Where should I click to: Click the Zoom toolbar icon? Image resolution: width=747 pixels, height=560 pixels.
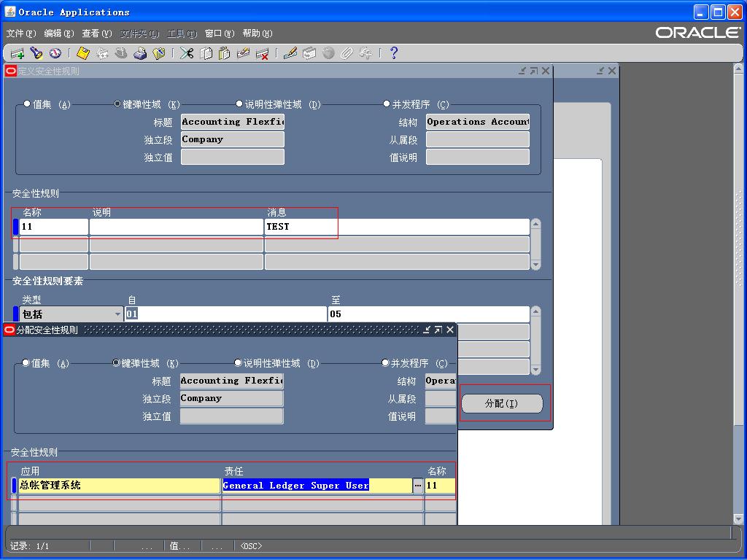coord(309,53)
